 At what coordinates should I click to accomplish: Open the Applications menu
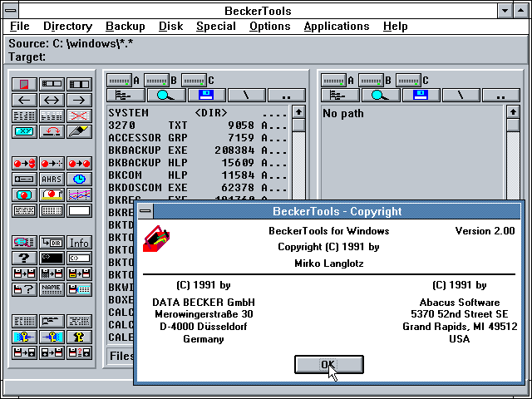[x=337, y=27]
